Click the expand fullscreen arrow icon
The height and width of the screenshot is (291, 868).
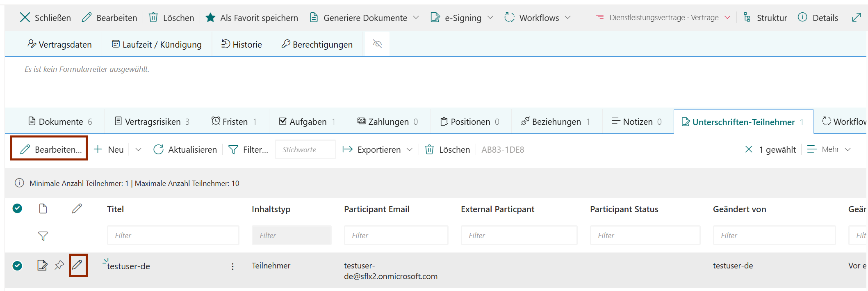856,18
